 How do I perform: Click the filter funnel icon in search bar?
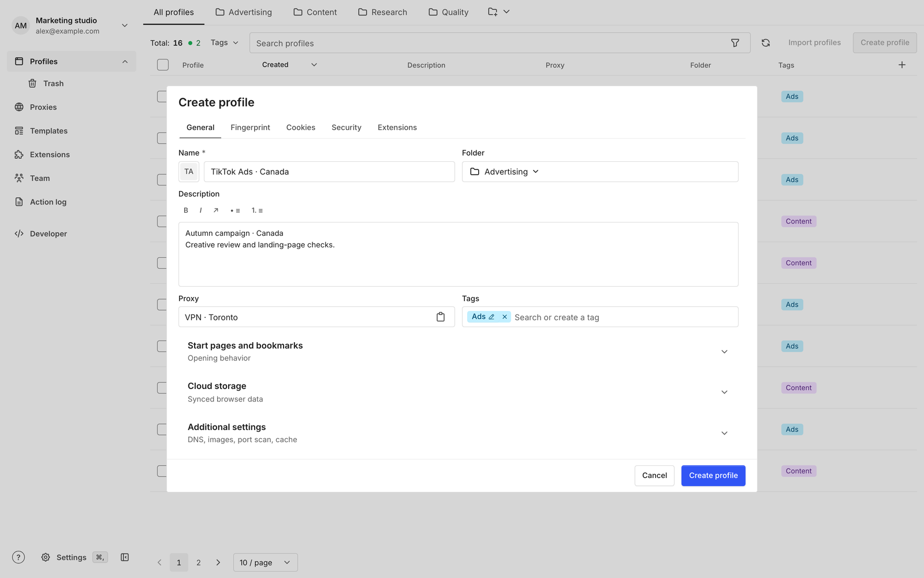tap(735, 43)
